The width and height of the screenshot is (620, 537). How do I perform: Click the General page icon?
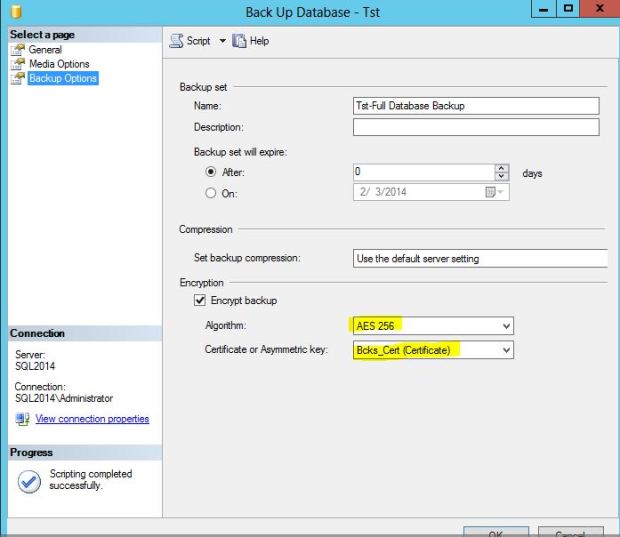tap(18, 50)
